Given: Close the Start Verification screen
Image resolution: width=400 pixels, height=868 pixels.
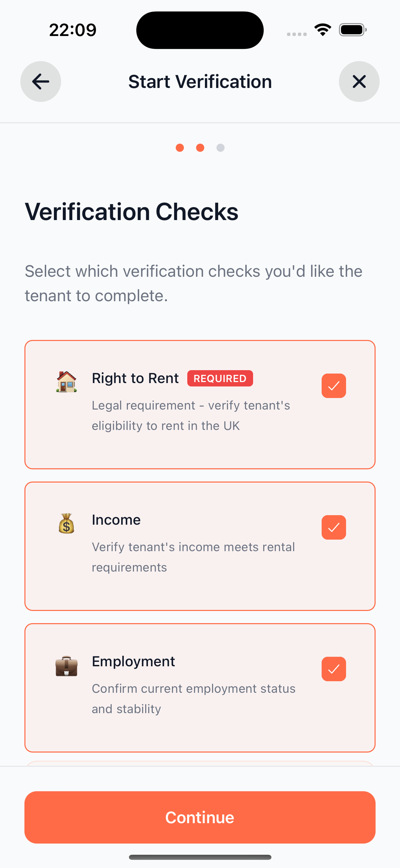Looking at the screenshot, I should click(x=359, y=82).
